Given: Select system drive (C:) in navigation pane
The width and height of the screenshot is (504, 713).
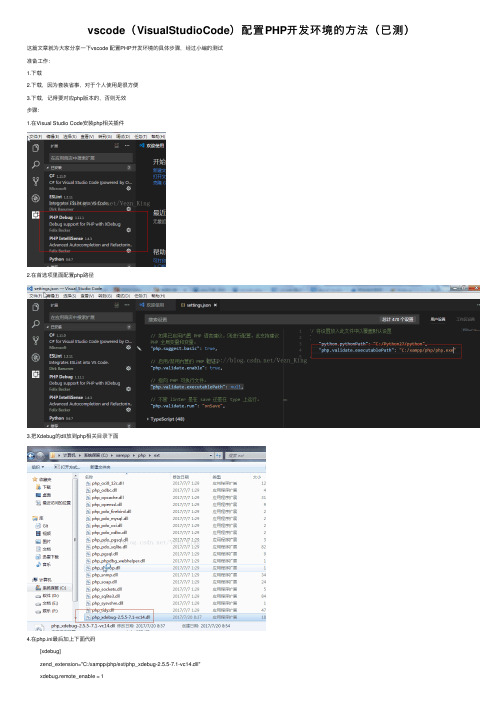Looking at the screenshot, I should pyautogui.click(x=51, y=588).
